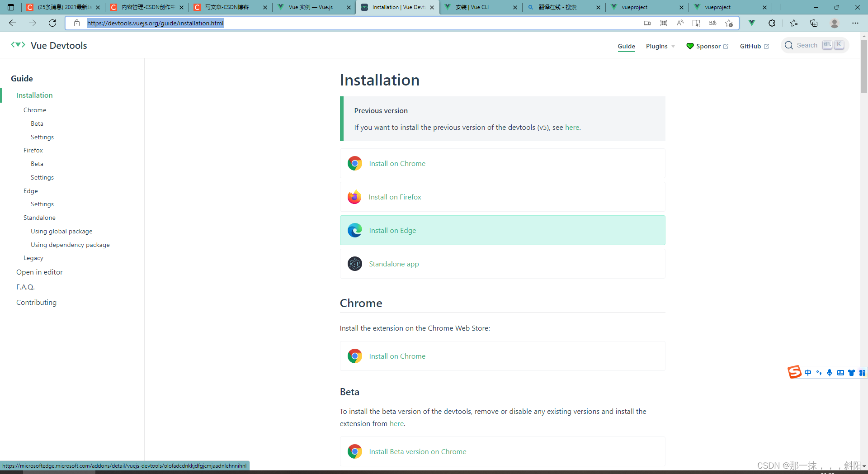Switch to the 翻译在线 - 搜索 tab
The height and width of the screenshot is (474, 868).
tap(563, 7)
